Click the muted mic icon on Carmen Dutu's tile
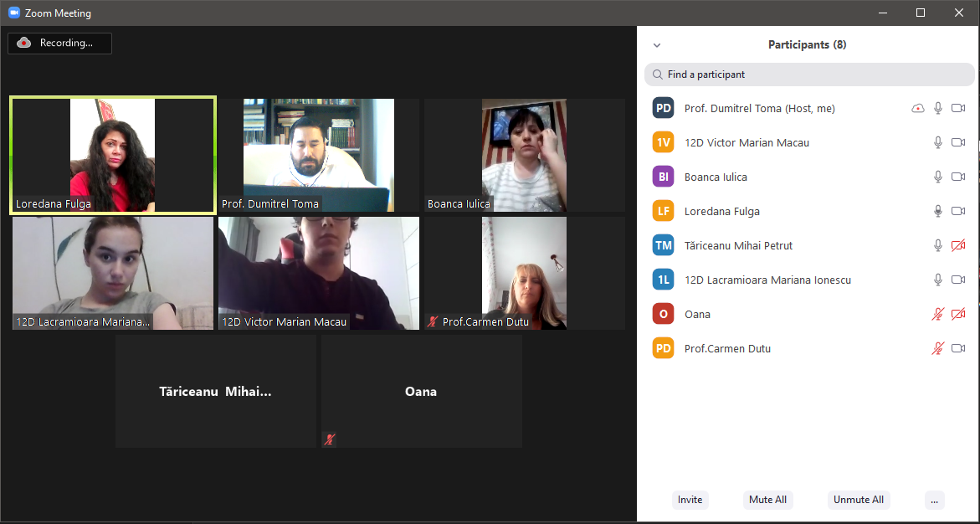980x524 pixels. 433,322
